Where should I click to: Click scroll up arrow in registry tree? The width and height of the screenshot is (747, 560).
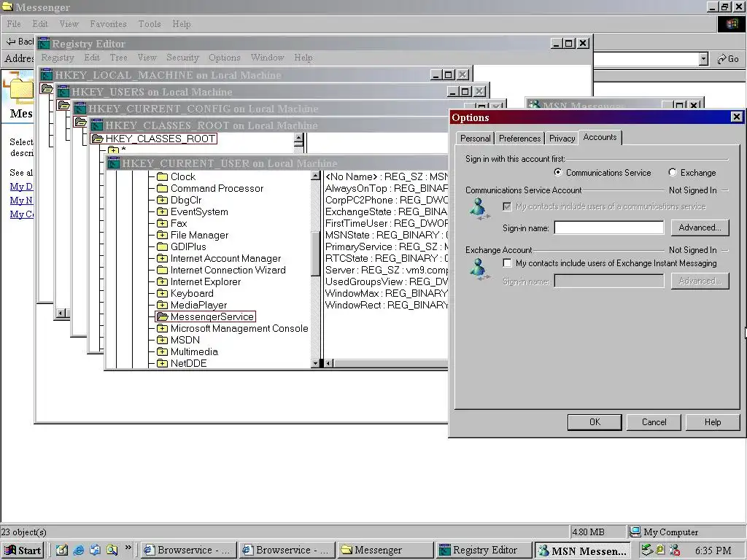(315, 176)
